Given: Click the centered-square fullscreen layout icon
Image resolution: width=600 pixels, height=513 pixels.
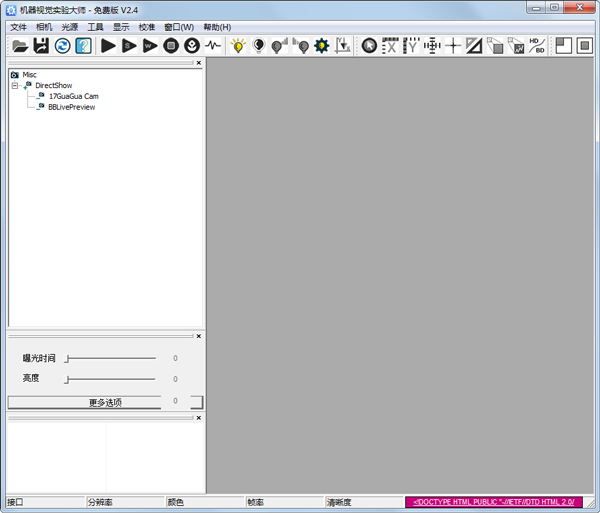Looking at the screenshot, I should click(584, 46).
